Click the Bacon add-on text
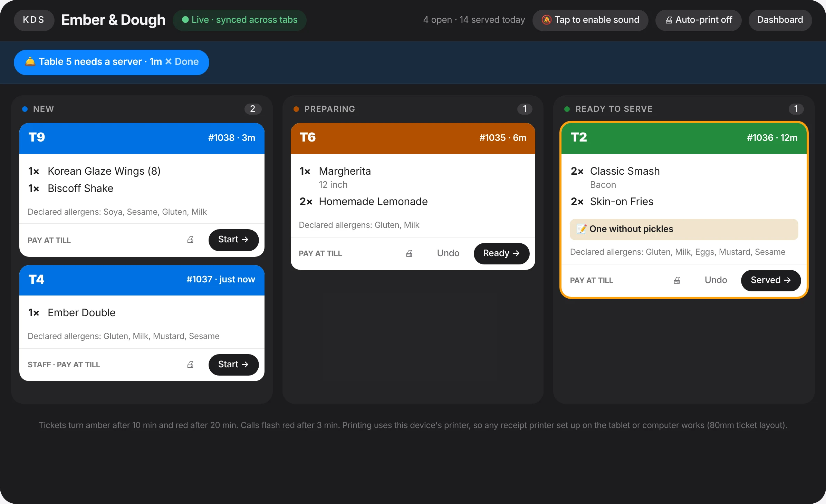 pyautogui.click(x=603, y=185)
